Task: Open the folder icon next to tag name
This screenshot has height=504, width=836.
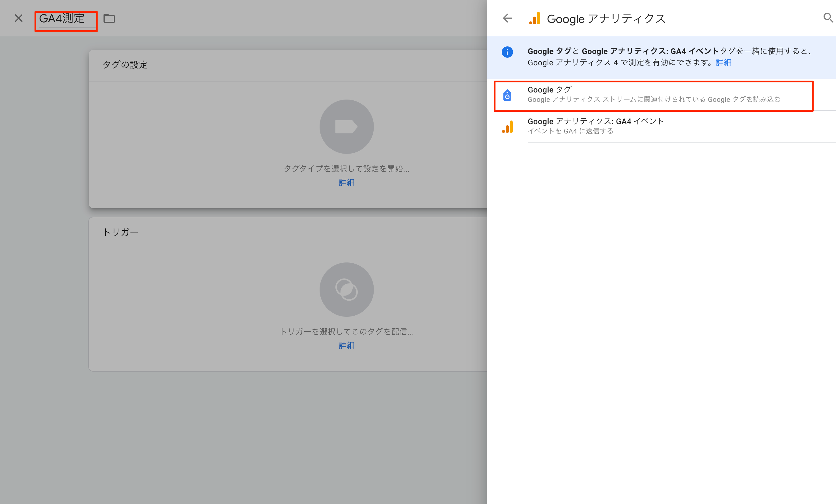Action: 109,19
